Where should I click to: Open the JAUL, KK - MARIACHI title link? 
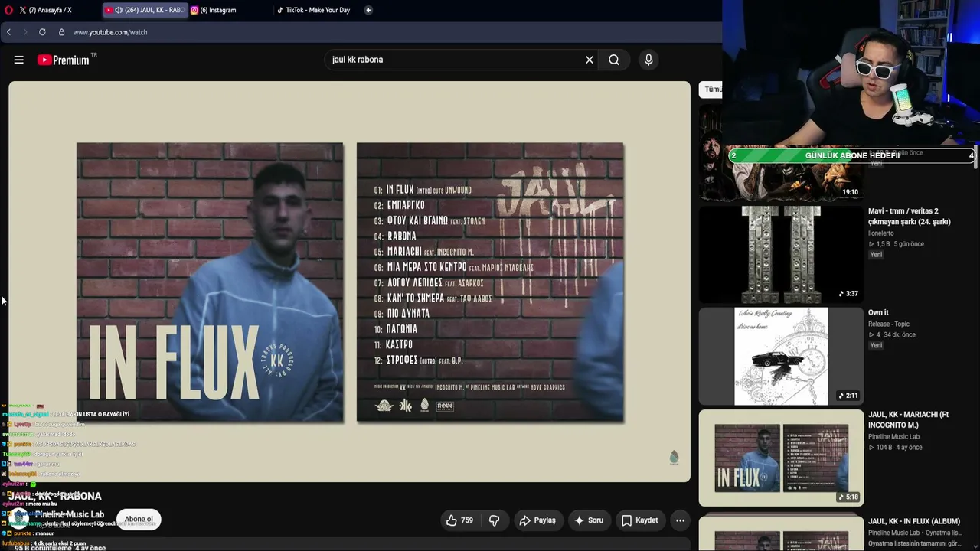point(908,420)
